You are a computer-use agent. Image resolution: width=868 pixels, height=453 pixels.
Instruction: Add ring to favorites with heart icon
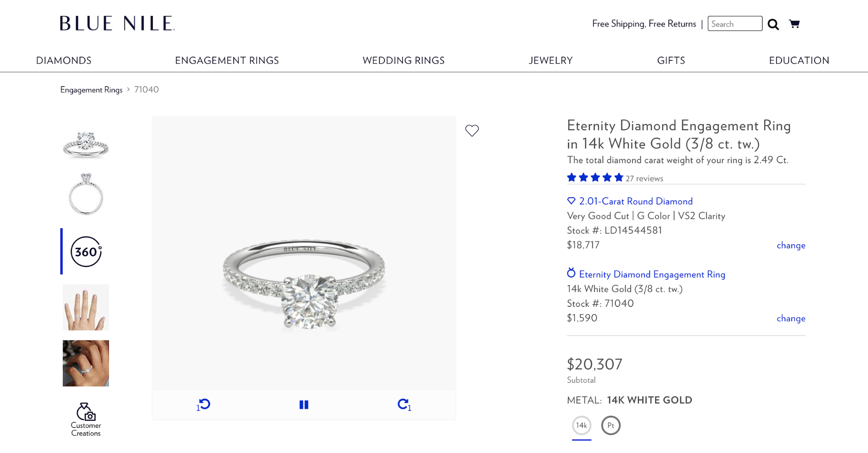pyautogui.click(x=472, y=131)
